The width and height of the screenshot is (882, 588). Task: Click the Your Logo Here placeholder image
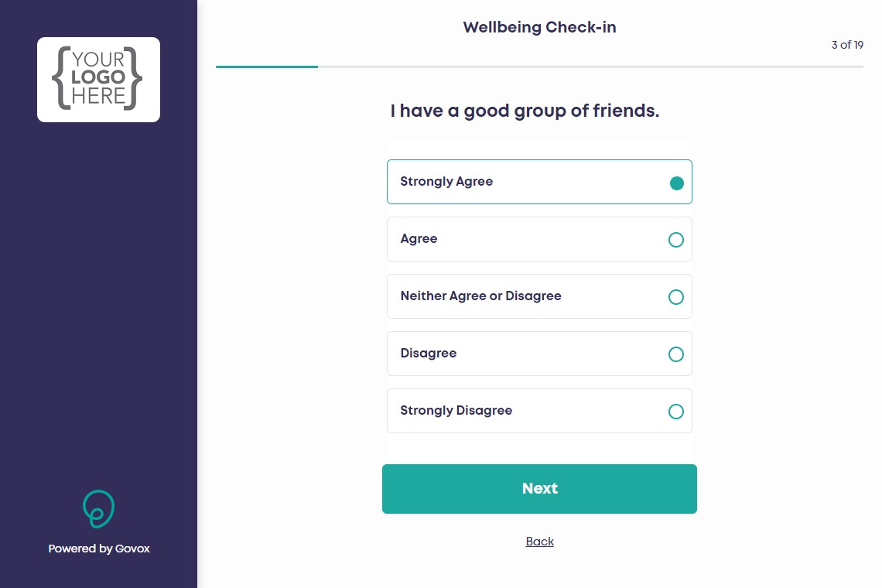[98, 79]
